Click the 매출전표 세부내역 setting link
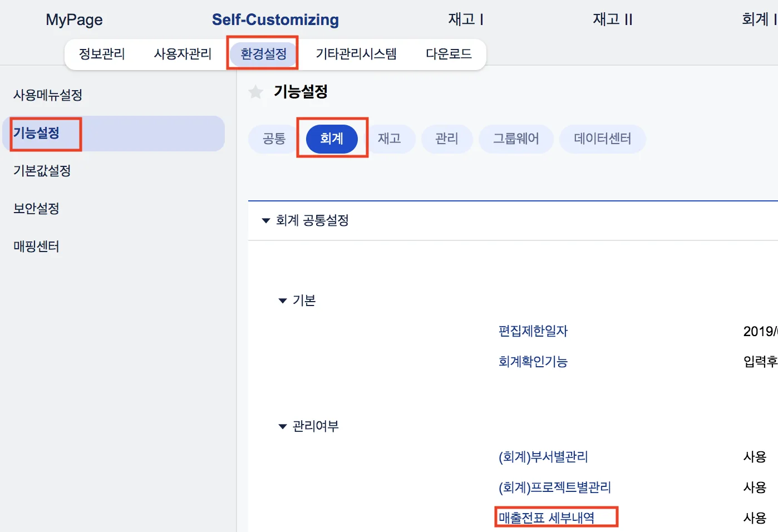This screenshot has height=532, width=778. [x=546, y=518]
